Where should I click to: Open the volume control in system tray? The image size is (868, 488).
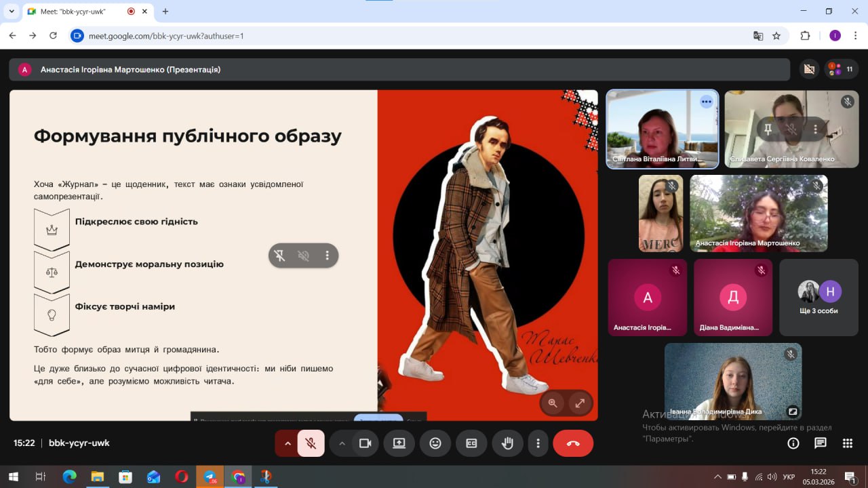tap(772, 476)
